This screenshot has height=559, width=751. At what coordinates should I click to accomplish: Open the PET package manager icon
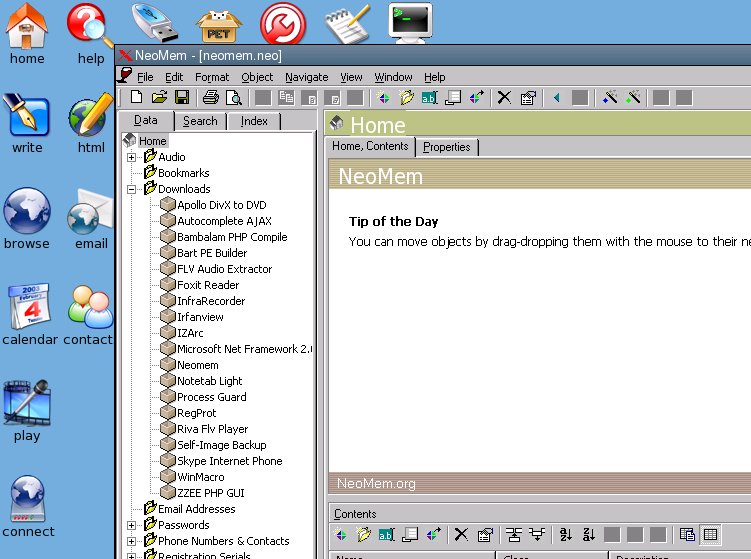(x=218, y=25)
